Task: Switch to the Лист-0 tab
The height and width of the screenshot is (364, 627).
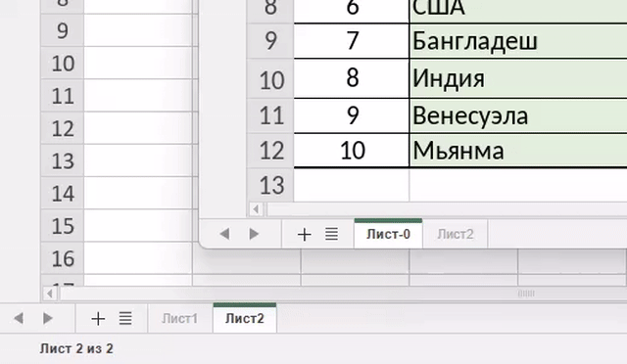Action: 388,234
